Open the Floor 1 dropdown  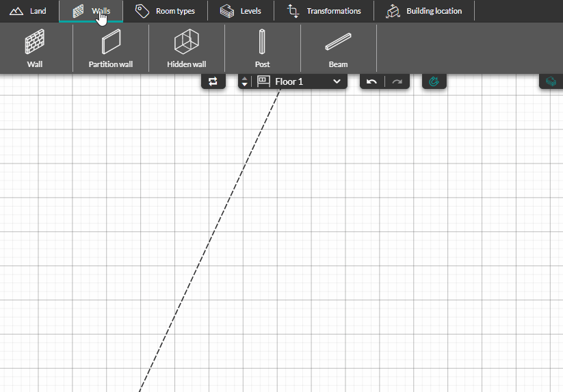[x=307, y=81]
